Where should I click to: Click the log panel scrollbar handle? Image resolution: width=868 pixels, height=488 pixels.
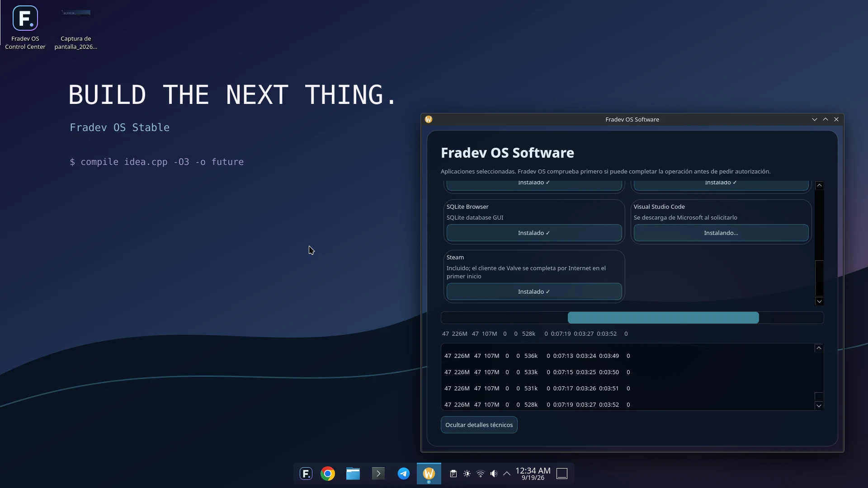point(819,396)
